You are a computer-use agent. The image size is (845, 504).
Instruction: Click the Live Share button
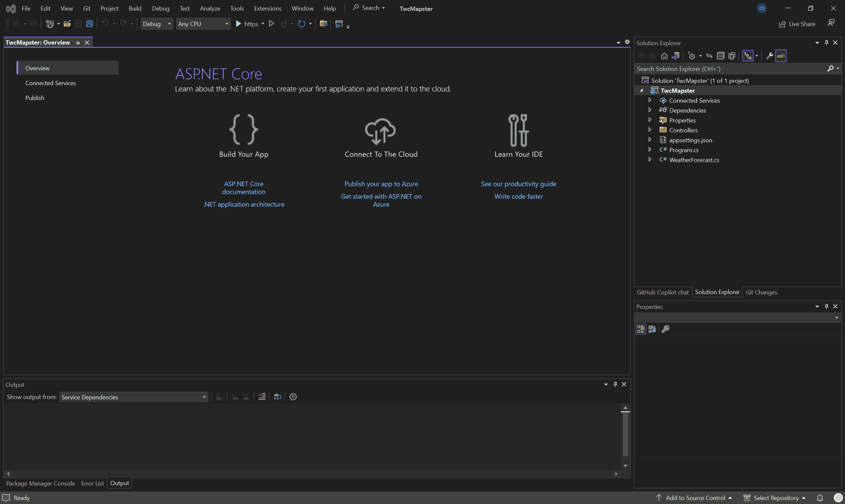[x=797, y=24]
